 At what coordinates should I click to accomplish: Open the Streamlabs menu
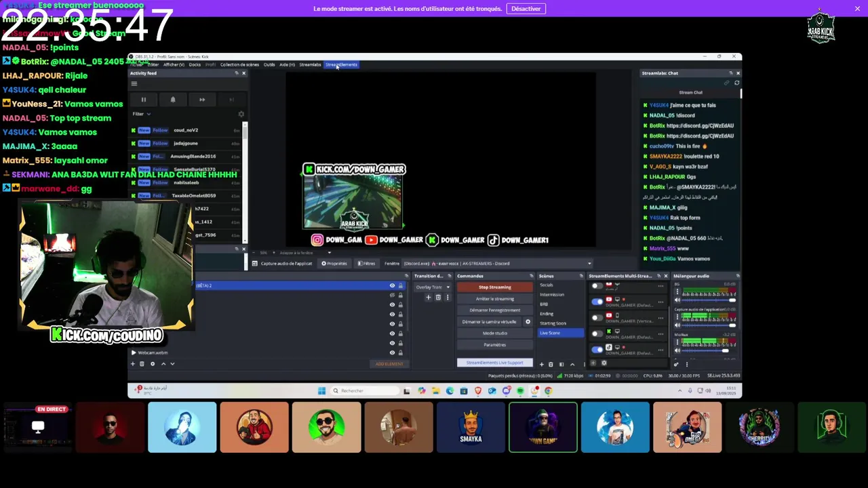[310, 64]
